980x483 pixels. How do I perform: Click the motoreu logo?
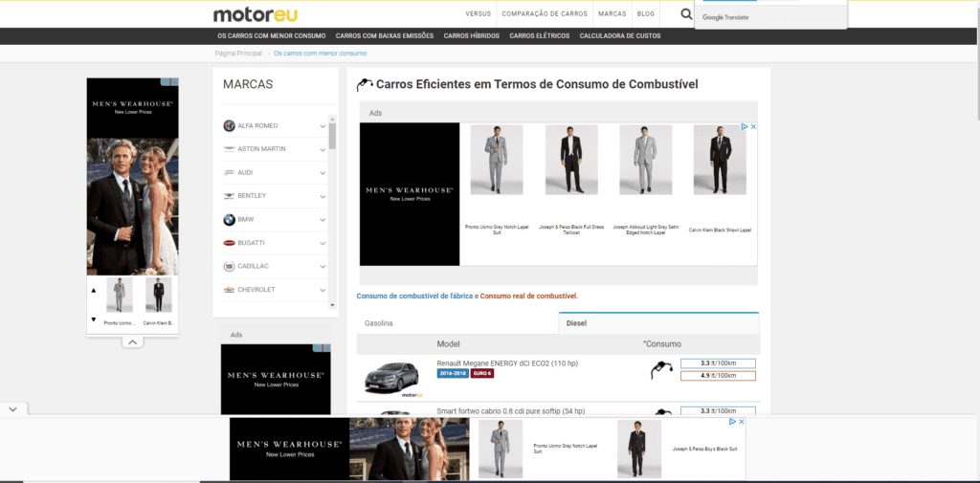(x=255, y=14)
